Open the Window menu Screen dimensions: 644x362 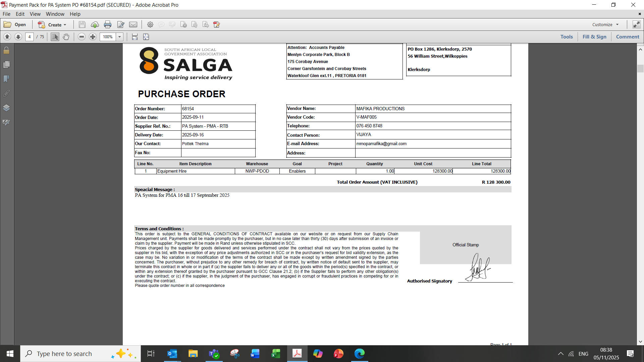pos(55,14)
